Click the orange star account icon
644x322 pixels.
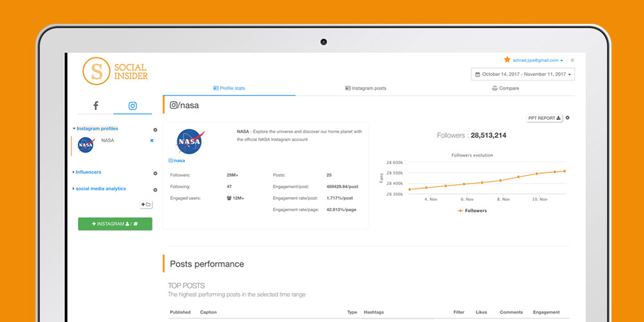click(507, 59)
